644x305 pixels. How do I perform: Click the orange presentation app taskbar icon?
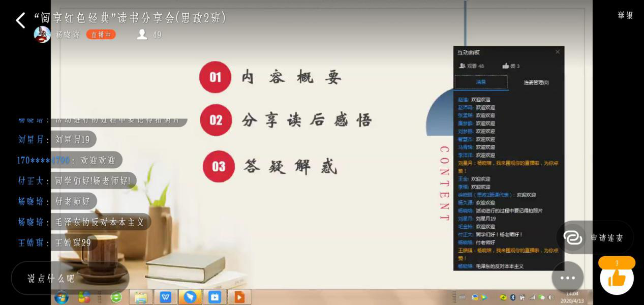[x=239, y=297]
